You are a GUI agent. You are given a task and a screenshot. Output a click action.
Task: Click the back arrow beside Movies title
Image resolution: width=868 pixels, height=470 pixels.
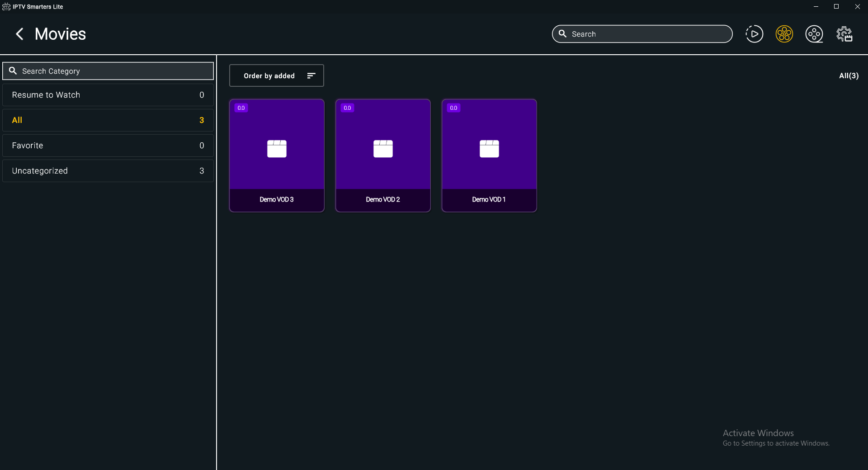[x=19, y=34]
